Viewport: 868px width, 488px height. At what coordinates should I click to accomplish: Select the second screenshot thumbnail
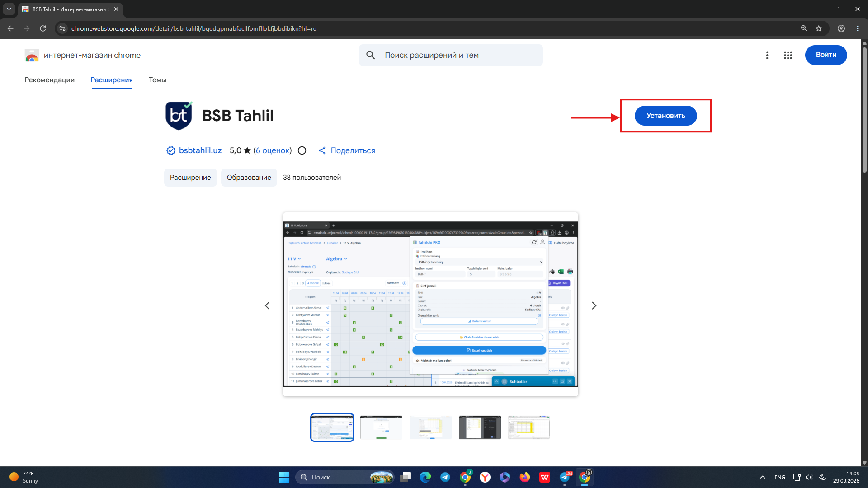(x=381, y=427)
